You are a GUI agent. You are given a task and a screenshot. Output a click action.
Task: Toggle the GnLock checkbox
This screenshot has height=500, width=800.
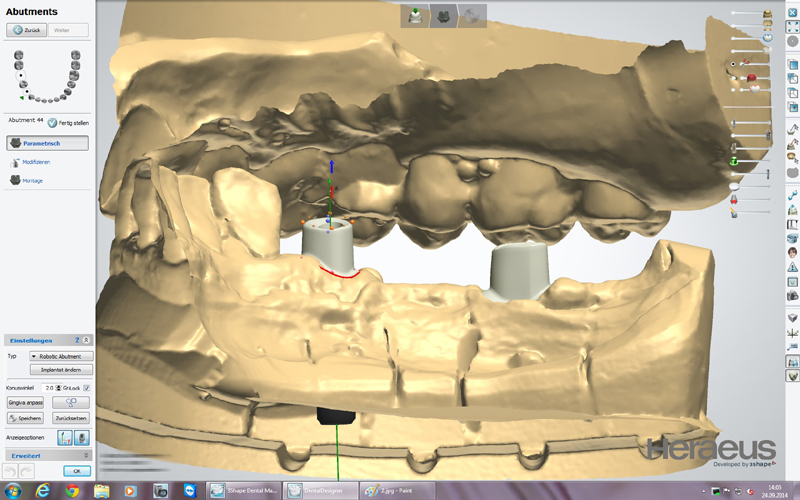[87, 387]
